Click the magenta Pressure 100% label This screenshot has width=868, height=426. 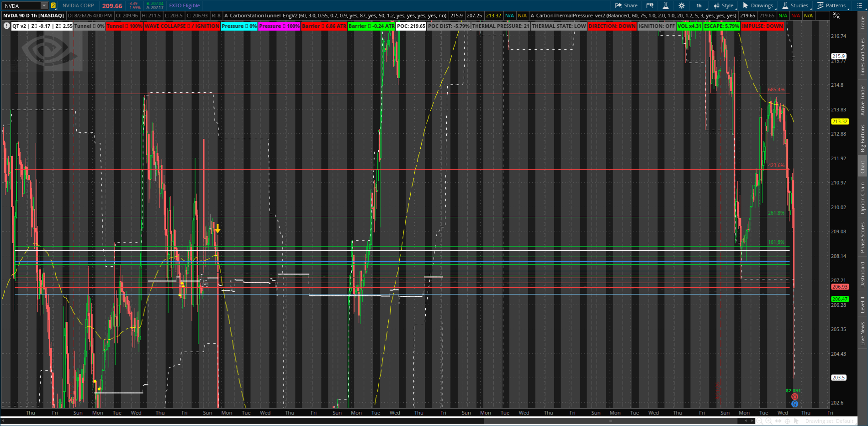[x=279, y=26]
